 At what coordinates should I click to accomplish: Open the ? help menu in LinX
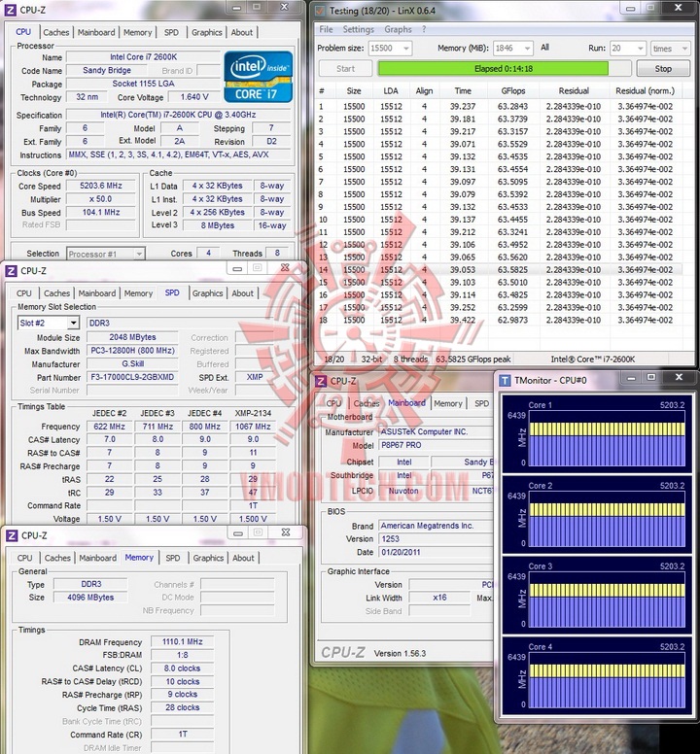[424, 29]
